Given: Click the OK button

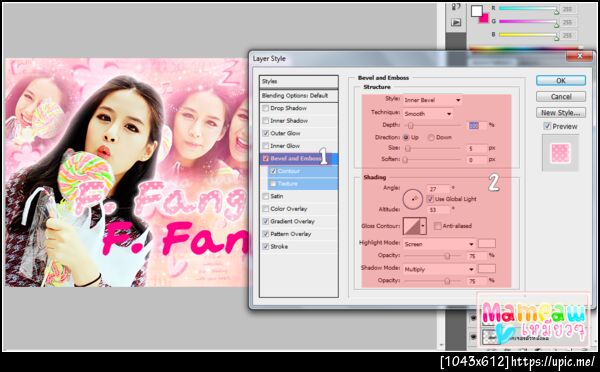Looking at the screenshot, I should [561, 80].
